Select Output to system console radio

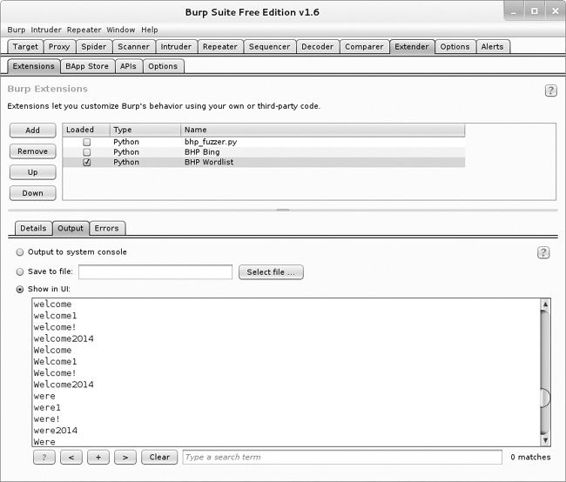(20, 252)
